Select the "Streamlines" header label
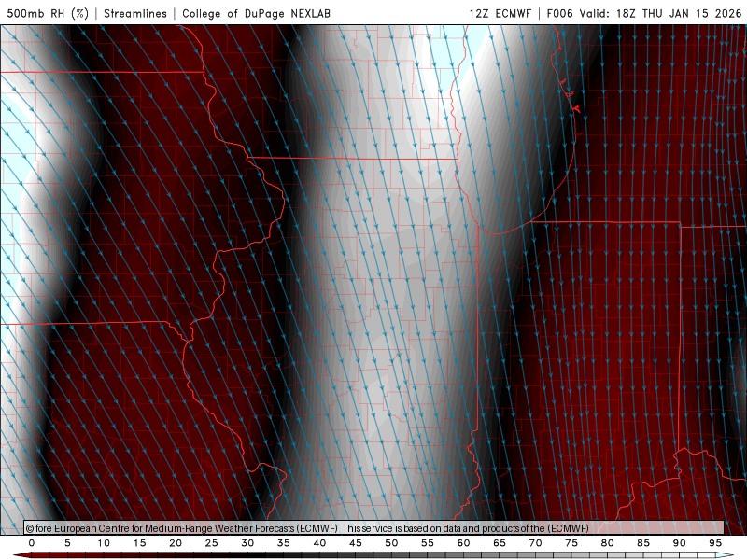Screen dimensions: 747x560 (135, 13)
